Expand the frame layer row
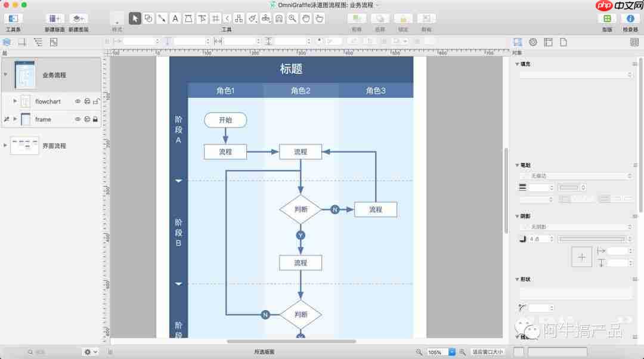 pos(15,119)
